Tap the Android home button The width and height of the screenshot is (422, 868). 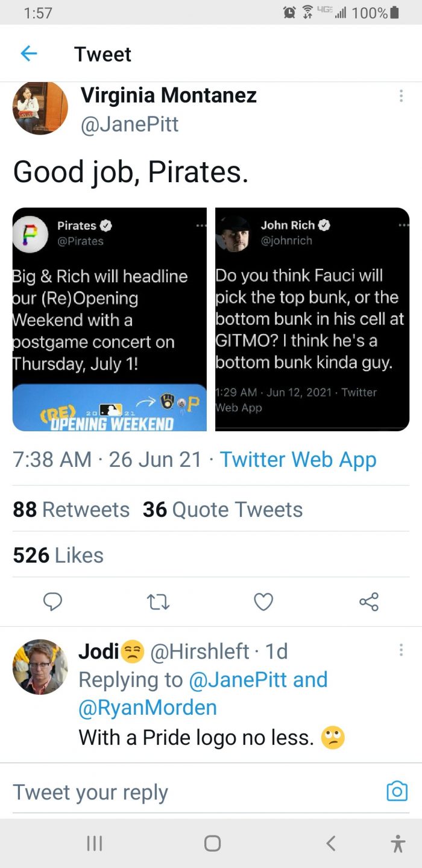point(212,843)
